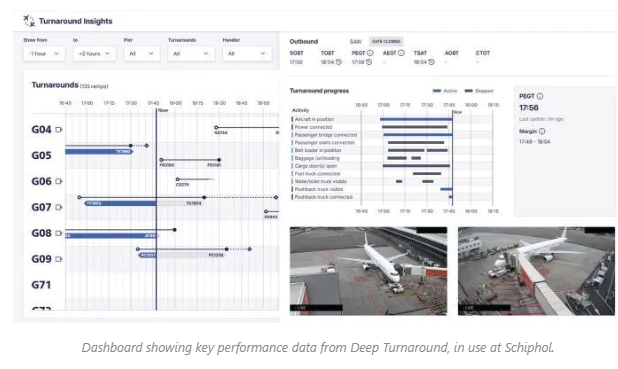Click the info icon next to AEGT
This screenshot has height=369, width=618.
point(401,53)
